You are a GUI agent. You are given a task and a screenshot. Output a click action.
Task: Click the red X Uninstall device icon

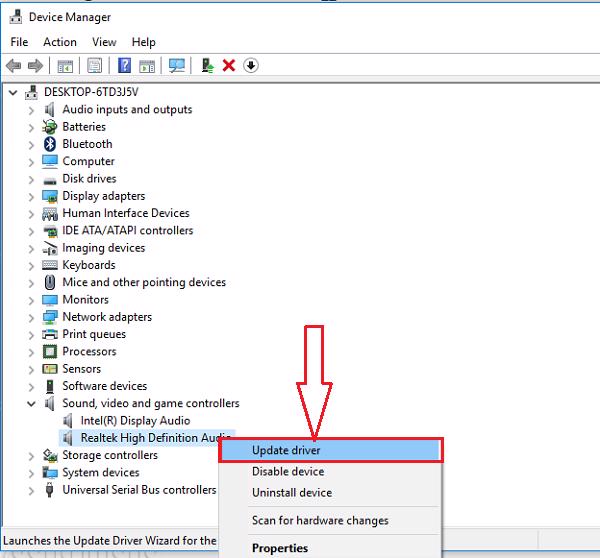point(229,65)
